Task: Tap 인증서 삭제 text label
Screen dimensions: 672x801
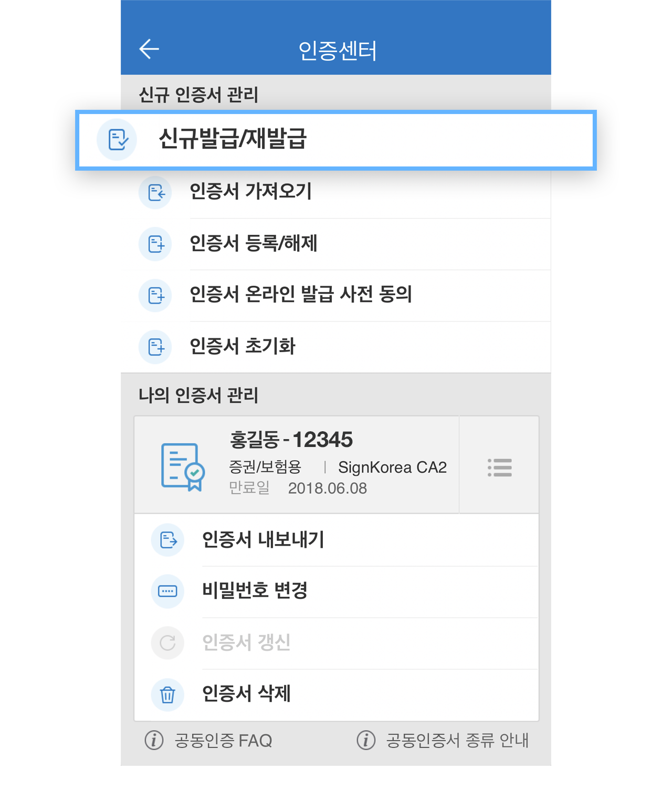Action: point(246,694)
